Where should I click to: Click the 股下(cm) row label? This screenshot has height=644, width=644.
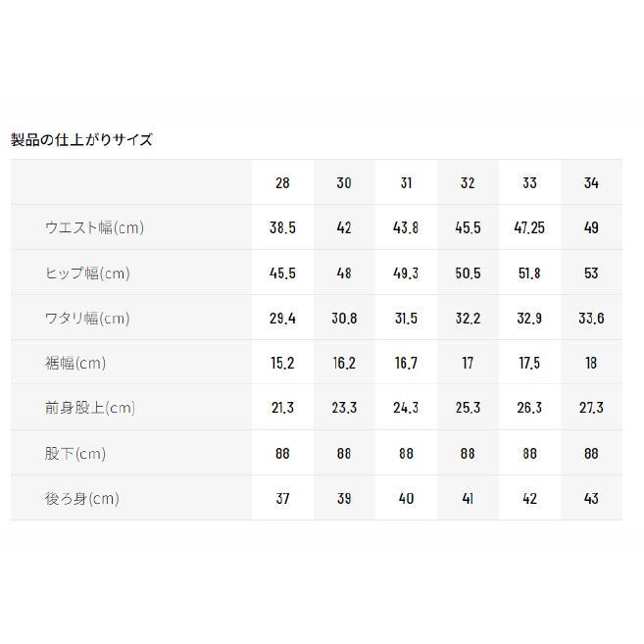coord(75,454)
